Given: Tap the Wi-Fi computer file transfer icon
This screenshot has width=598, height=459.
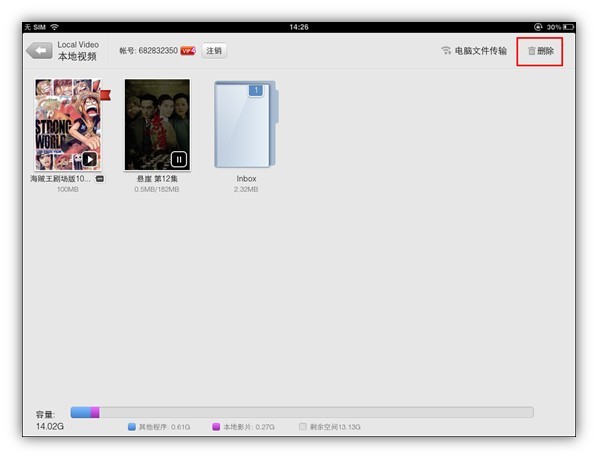Looking at the screenshot, I should coord(446,50).
